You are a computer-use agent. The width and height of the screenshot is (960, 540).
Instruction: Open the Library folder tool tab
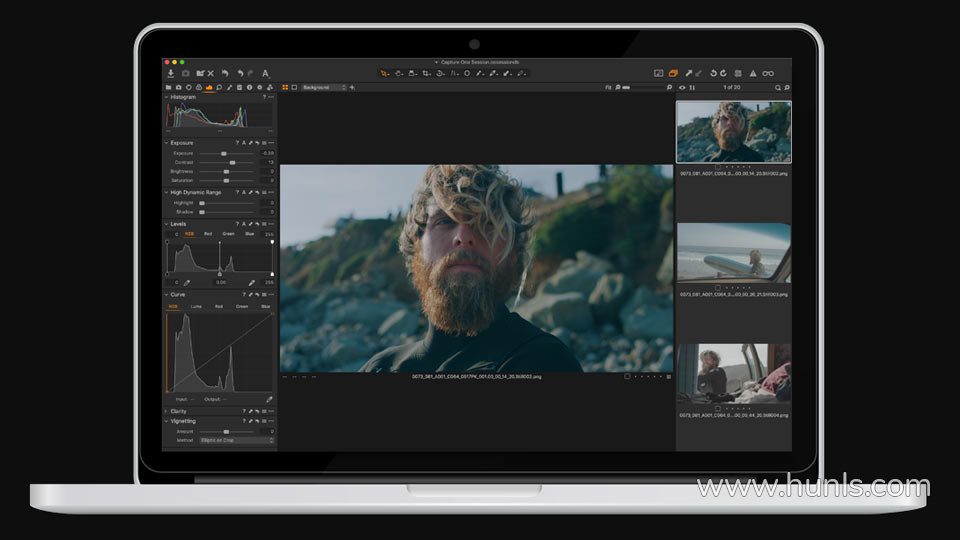pos(168,88)
